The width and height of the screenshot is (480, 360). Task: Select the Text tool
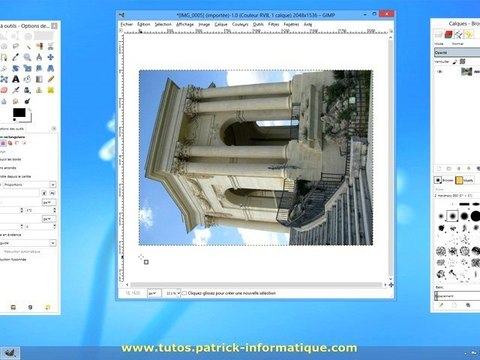pyautogui.click(x=16, y=79)
